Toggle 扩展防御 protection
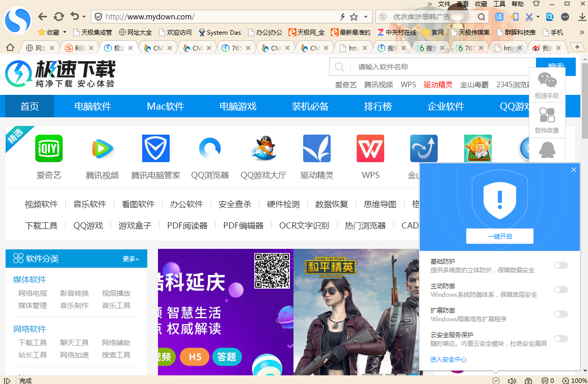Screen dimensions: 588x384 click(560, 314)
